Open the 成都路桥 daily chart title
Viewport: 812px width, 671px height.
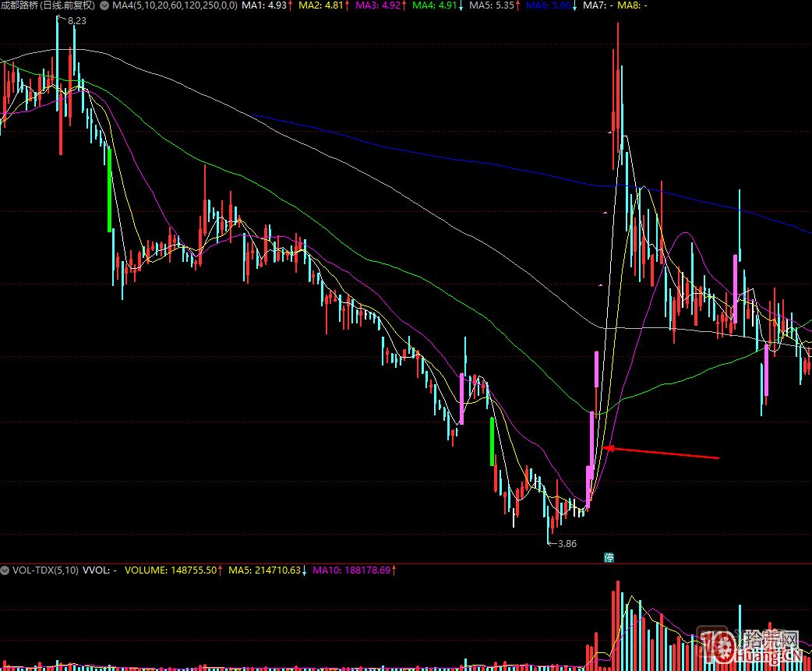click(48, 5)
